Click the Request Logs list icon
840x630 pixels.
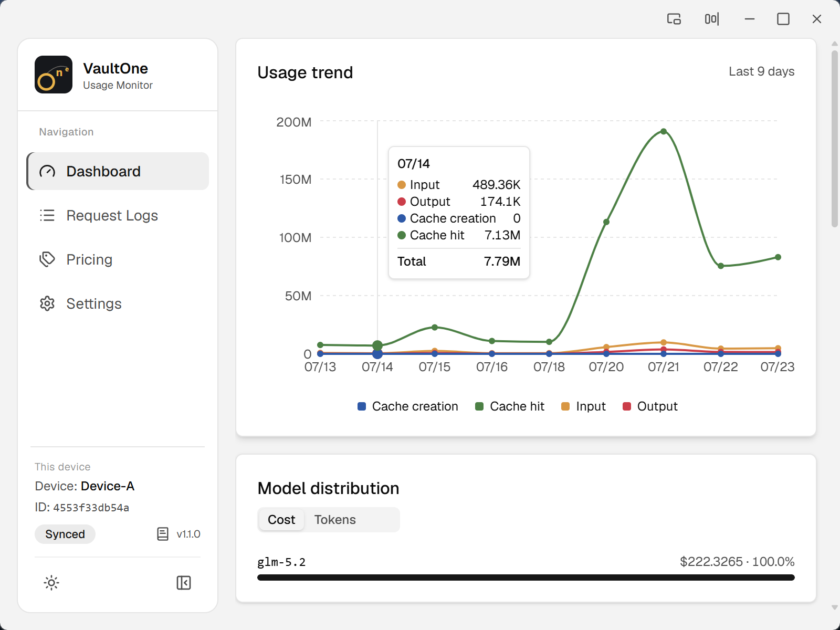click(47, 215)
